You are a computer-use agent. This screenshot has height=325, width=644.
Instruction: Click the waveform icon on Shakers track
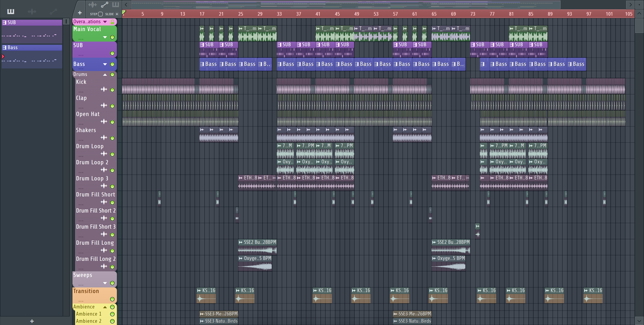click(x=104, y=138)
